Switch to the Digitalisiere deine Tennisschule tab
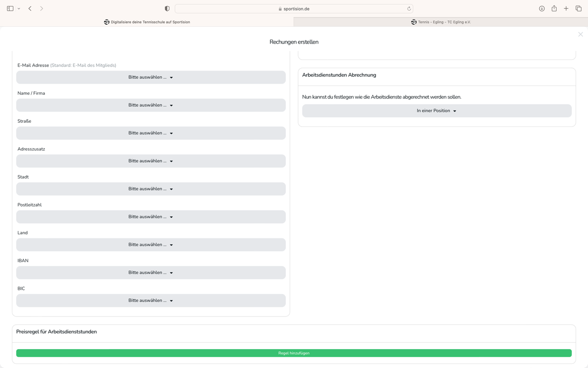Screen dimensions: 588x368 (x=147, y=22)
